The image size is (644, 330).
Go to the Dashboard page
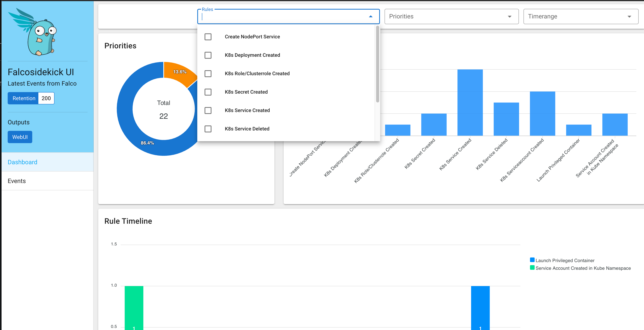[x=48, y=162]
